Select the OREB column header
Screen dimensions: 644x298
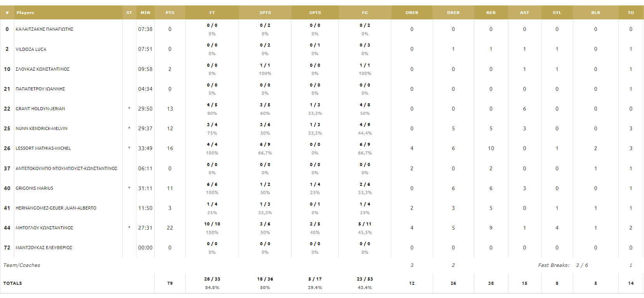click(x=412, y=12)
